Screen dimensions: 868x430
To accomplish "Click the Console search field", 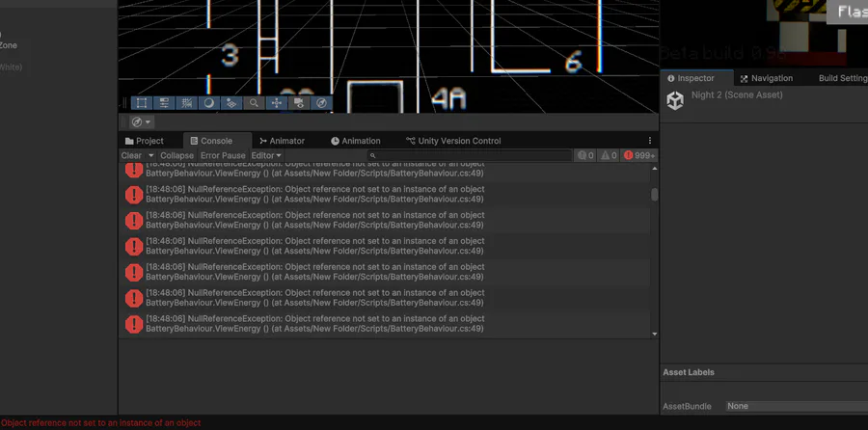I will (470, 156).
